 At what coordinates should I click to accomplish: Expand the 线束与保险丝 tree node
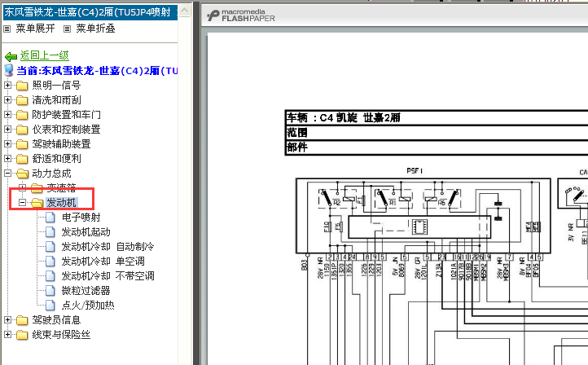point(7,334)
